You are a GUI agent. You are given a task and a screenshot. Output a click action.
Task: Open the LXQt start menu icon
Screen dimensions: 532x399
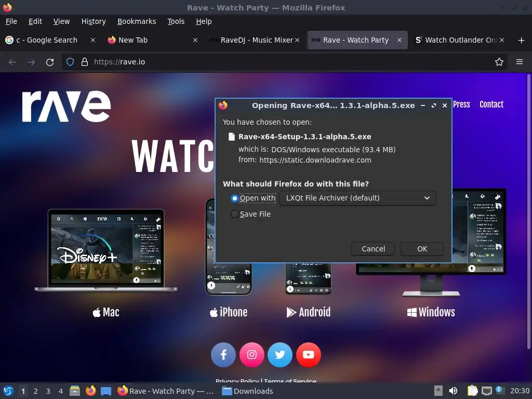click(x=8, y=391)
